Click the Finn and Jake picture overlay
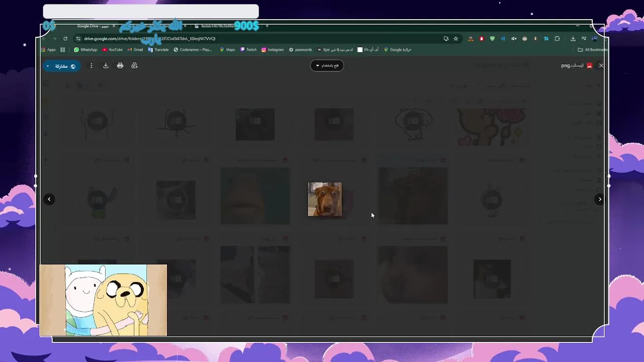644x362 pixels. [x=103, y=300]
